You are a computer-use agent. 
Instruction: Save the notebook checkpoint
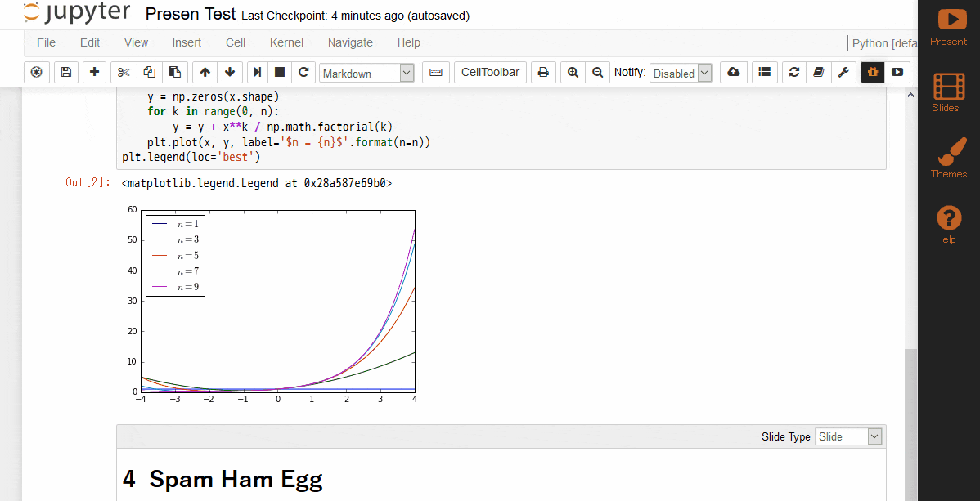(x=65, y=72)
